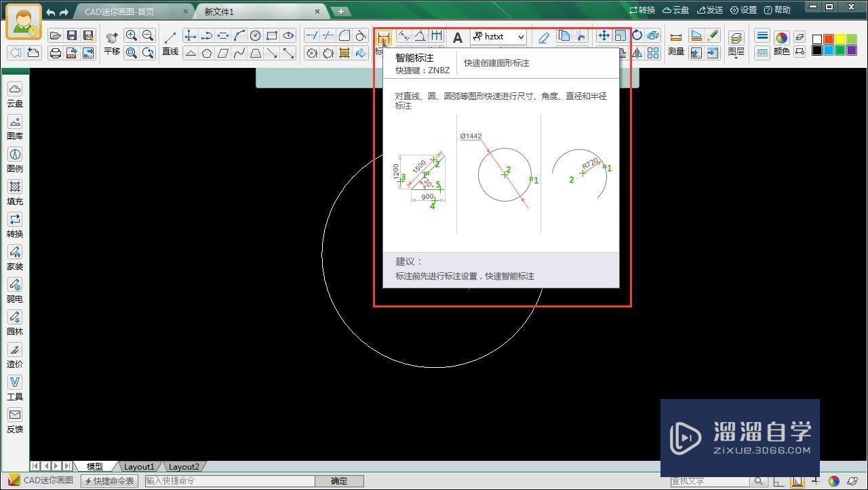Open 反馈 in the left sidebar
868x490 pixels.
coord(15,421)
